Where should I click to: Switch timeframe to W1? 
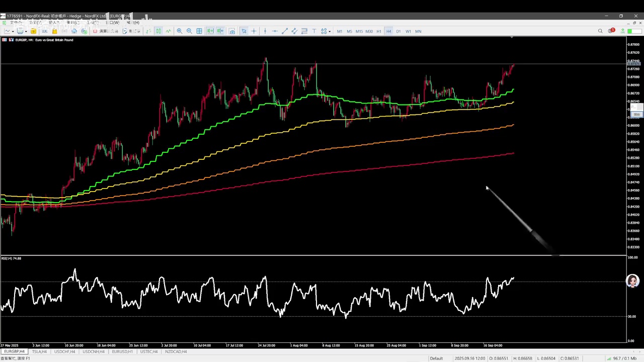point(408,31)
